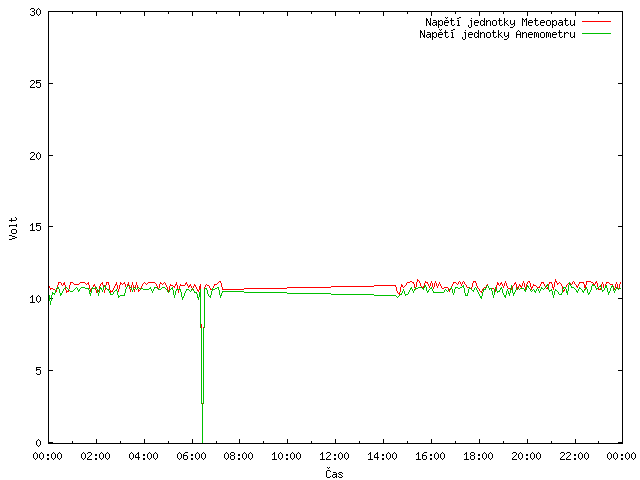Click the 02:00 time tick label

[96, 456]
